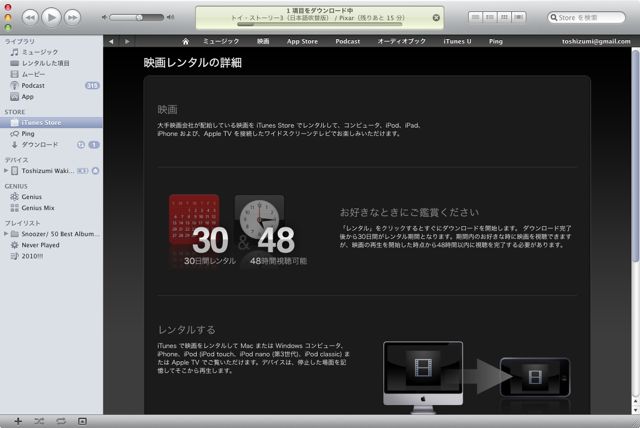This screenshot has height=428, width=640.
Task: Click the play button
Action: (x=51, y=17)
